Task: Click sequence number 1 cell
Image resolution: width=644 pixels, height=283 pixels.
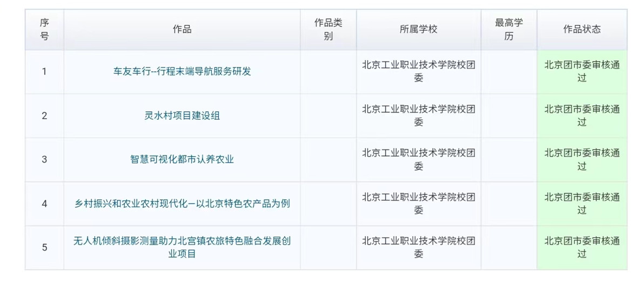Action: 44,71
